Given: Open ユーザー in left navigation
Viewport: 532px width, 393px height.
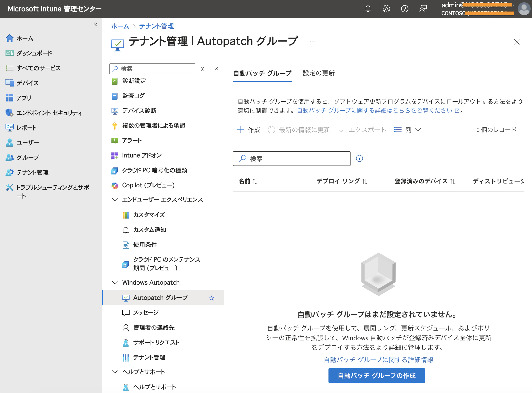Looking at the screenshot, I should point(22,143).
